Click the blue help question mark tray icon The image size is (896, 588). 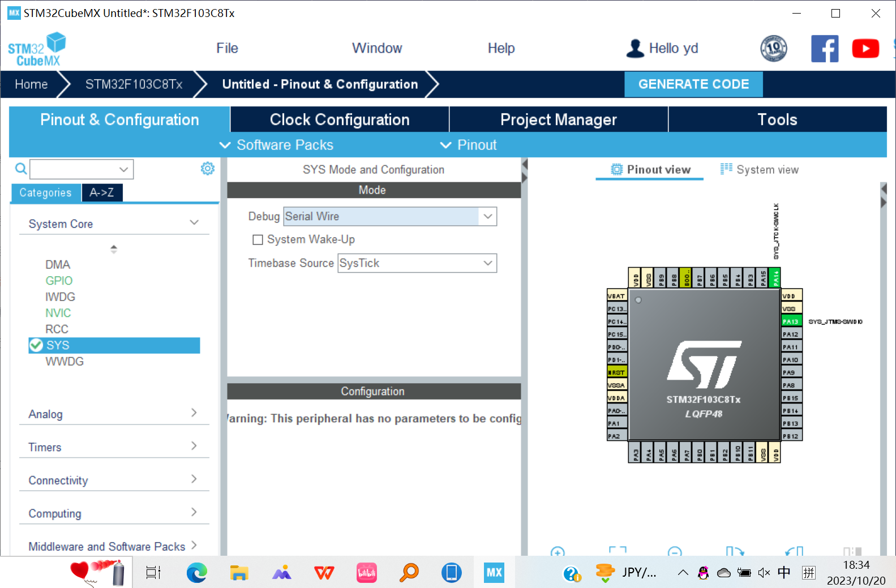pyautogui.click(x=572, y=573)
